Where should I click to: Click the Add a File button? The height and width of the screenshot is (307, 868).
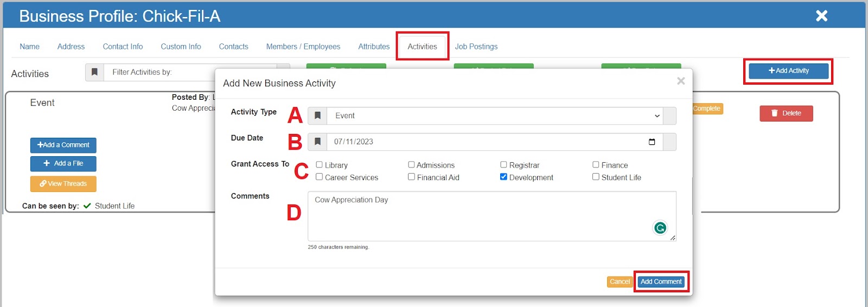[x=63, y=163]
